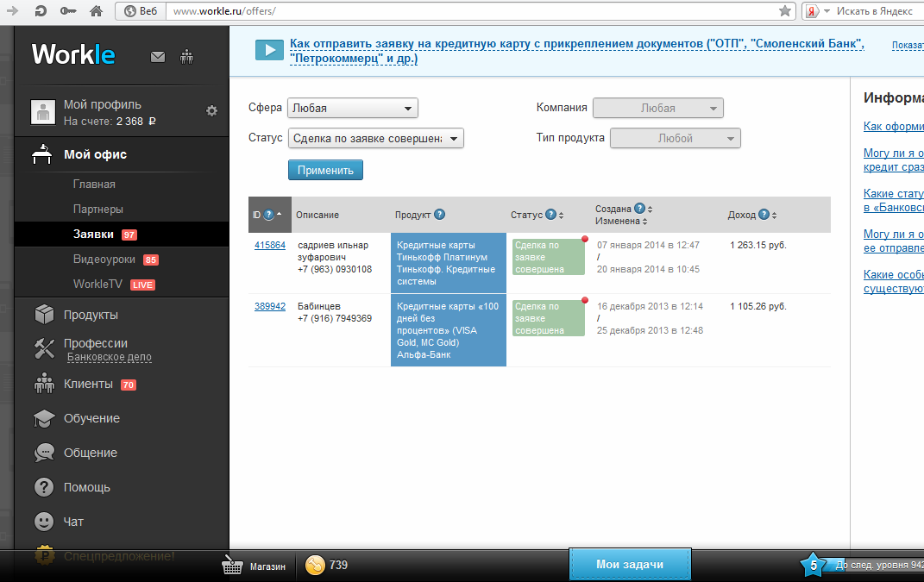Screen dimensions: 924x582
Task: Sort table by Статус arrows
Action: pos(561,215)
